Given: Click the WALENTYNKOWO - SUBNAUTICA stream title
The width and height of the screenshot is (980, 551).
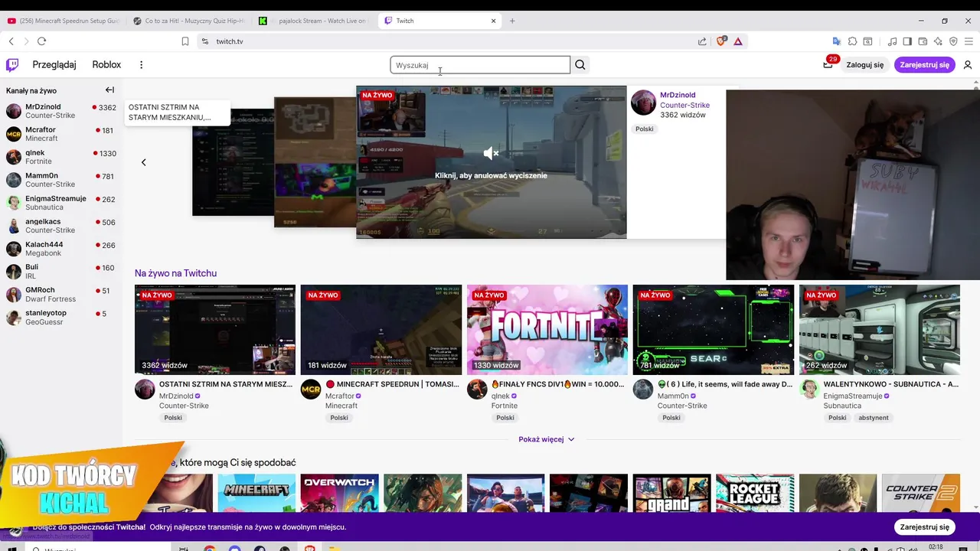Looking at the screenshot, I should coord(891,384).
